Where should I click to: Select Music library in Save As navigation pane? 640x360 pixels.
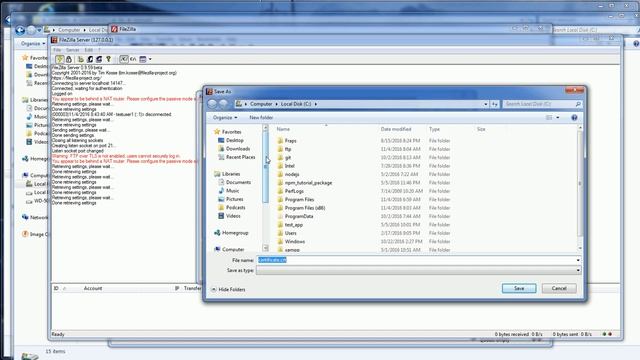pos(233,191)
